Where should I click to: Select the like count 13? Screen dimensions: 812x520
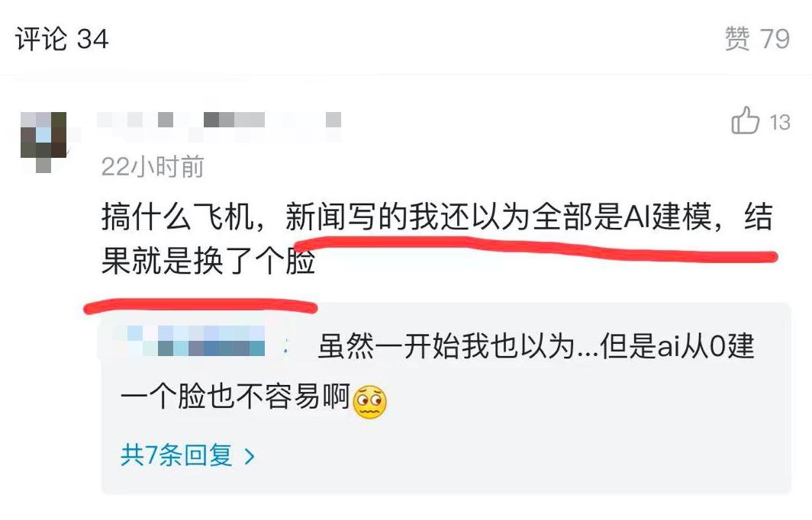[x=779, y=123]
